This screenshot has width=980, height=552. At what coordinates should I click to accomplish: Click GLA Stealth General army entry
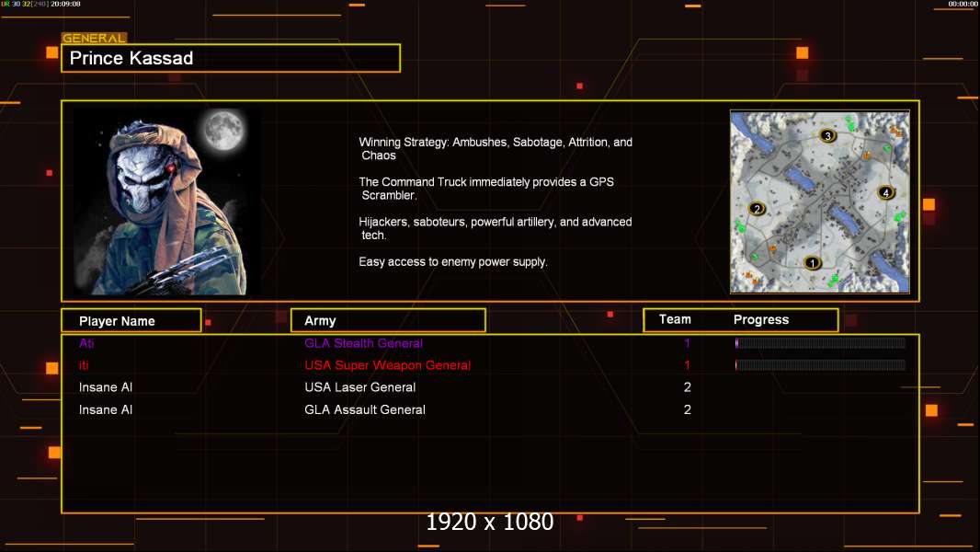pos(364,343)
